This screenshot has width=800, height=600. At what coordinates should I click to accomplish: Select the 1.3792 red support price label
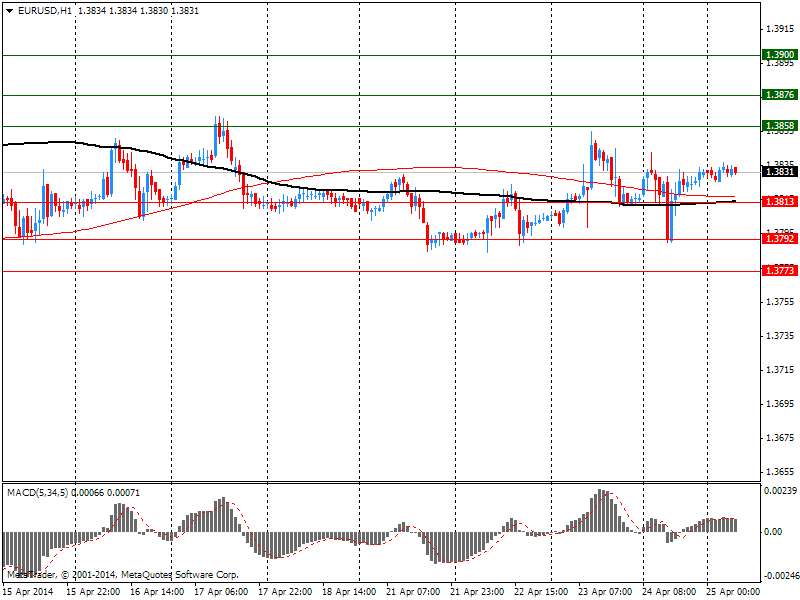coord(780,238)
